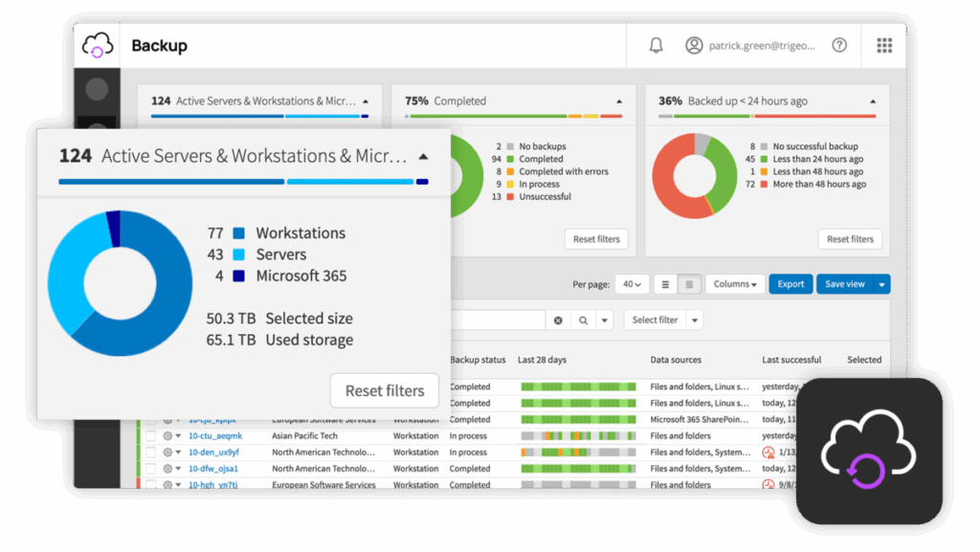The image size is (980, 552).
Task: Switch to the compact list density icon
Action: [689, 284]
